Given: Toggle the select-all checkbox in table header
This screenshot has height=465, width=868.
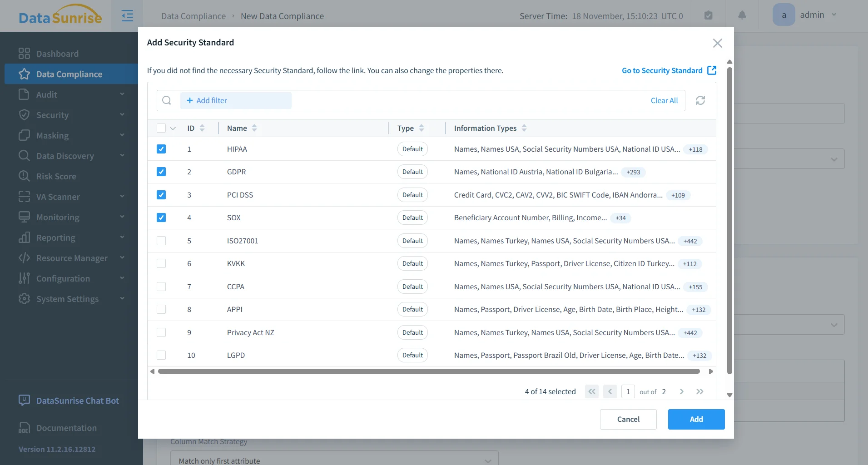Looking at the screenshot, I should [161, 128].
